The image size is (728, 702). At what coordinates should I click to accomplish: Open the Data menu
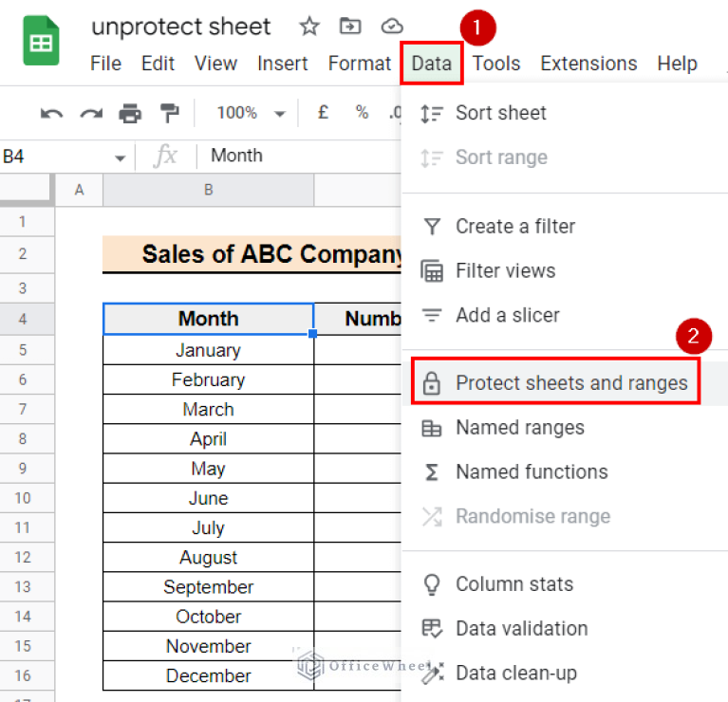click(431, 64)
